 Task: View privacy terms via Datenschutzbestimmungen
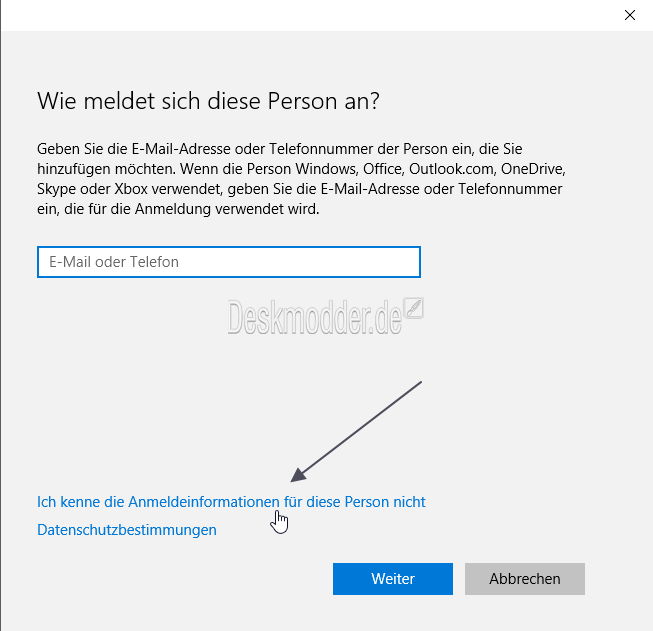pyautogui.click(x=127, y=530)
